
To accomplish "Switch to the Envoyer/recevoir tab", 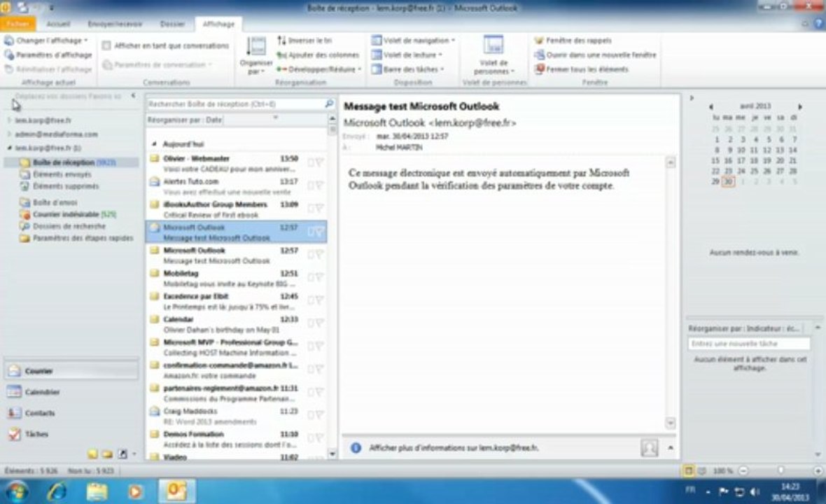I will [x=115, y=24].
